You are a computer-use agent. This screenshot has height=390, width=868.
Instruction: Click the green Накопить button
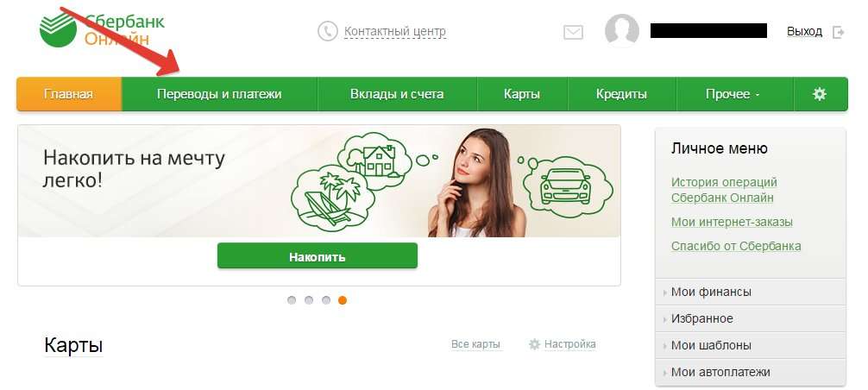point(318,256)
